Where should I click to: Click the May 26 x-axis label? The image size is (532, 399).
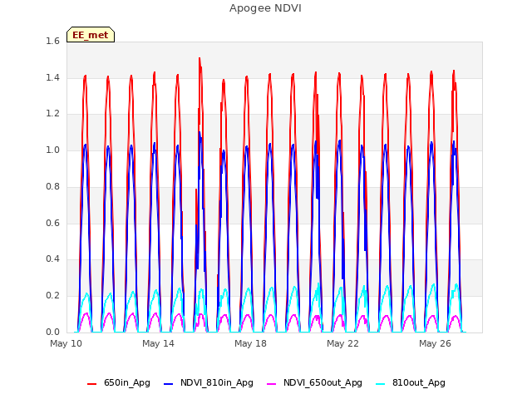click(435, 343)
